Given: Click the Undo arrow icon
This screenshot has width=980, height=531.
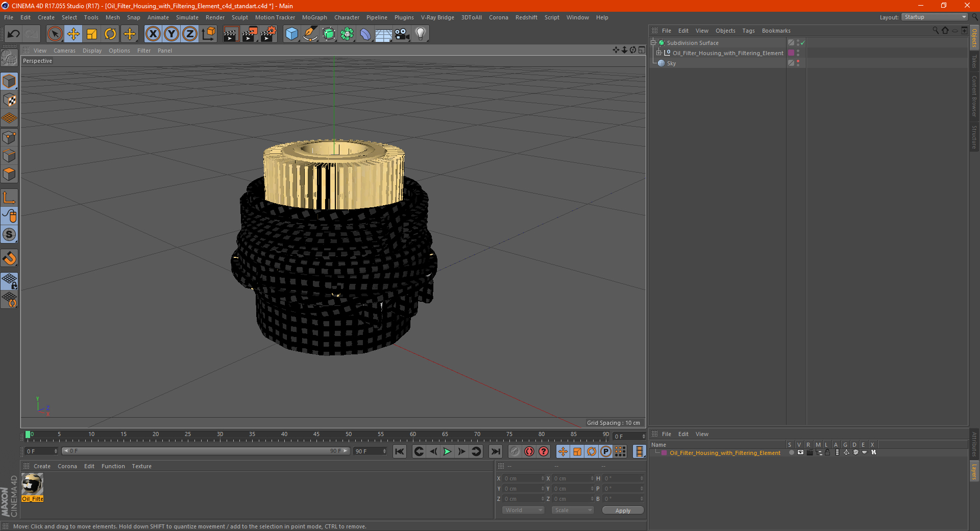Looking at the screenshot, I should [14, 34].
